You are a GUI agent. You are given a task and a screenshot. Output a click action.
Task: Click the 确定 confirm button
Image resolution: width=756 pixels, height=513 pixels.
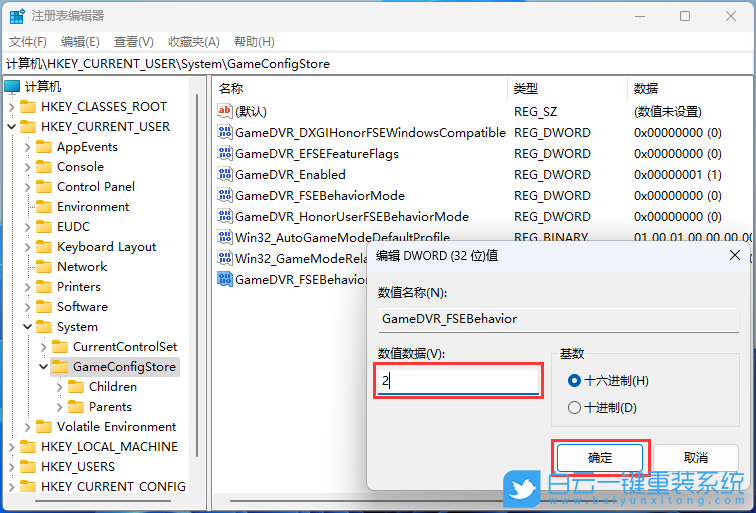[600, 457]
